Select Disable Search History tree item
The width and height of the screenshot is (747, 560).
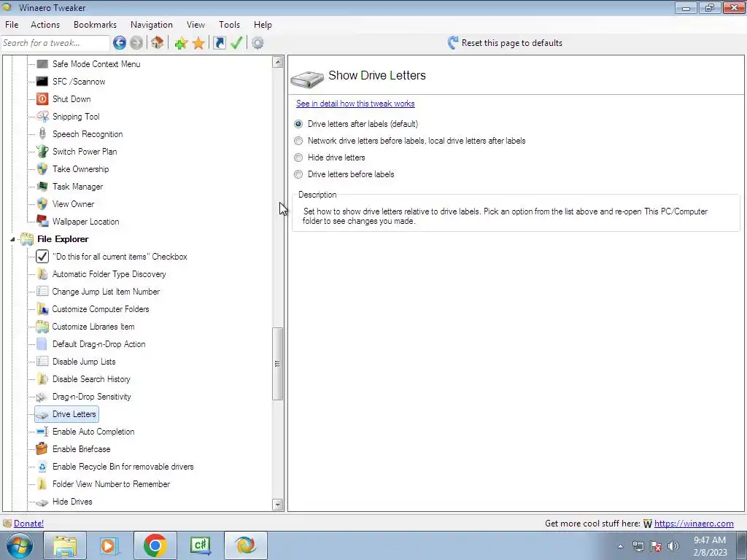(91, 379)
